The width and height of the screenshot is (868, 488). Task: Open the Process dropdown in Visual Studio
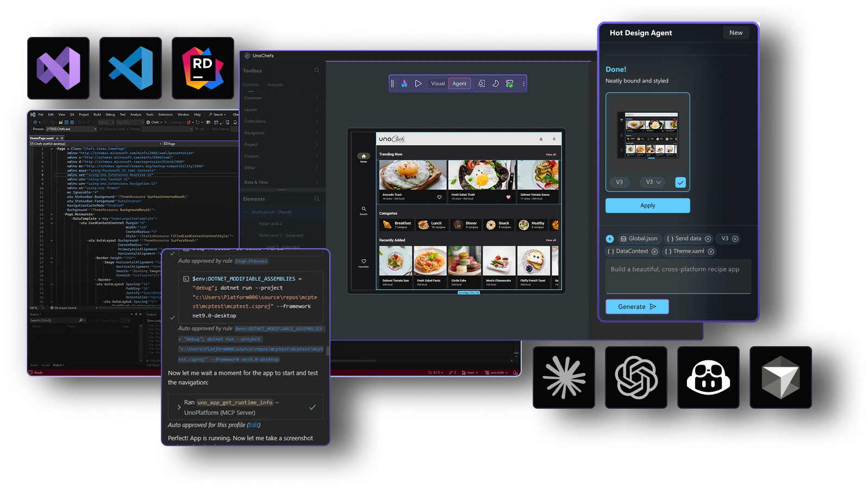pyautogui.click(x=72, y=129)
